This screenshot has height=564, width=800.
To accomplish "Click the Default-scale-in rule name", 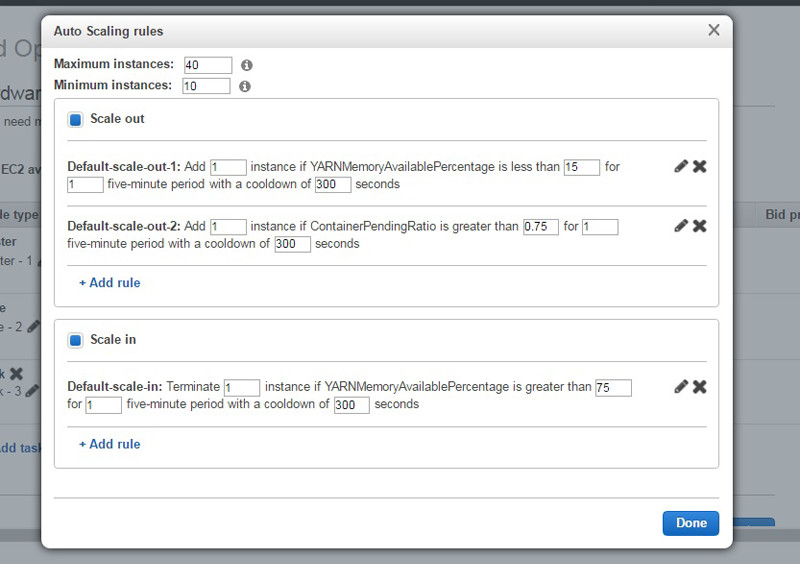I will coord(115,387).
